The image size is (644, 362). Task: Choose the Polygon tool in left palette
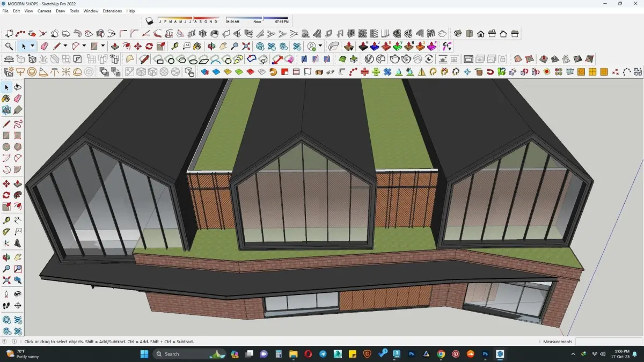[x=18, y=146]
